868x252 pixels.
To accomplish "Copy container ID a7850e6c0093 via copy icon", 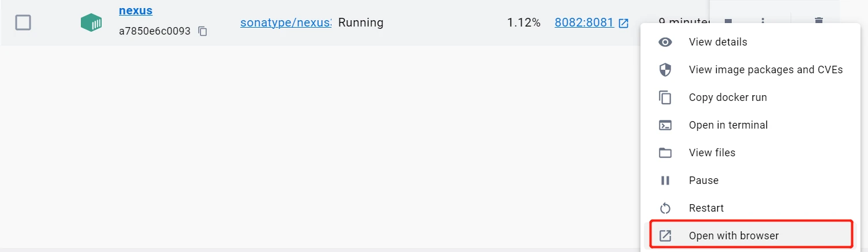I will coord(203,31).
